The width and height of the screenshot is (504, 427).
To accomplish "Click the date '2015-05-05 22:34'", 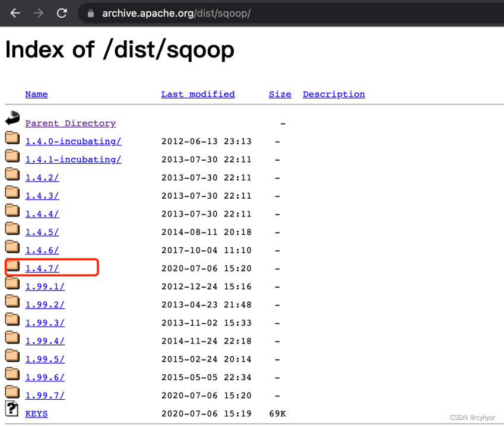I will pos(207,377).
